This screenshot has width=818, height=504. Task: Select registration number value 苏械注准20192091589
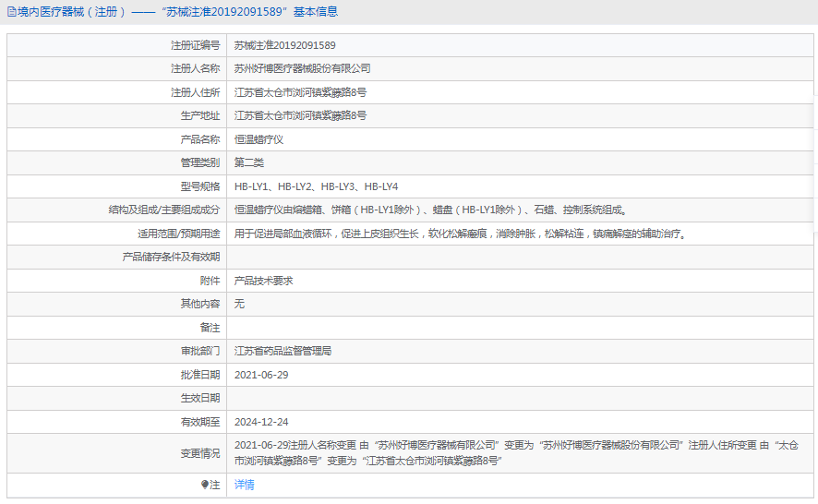(285, 45)
